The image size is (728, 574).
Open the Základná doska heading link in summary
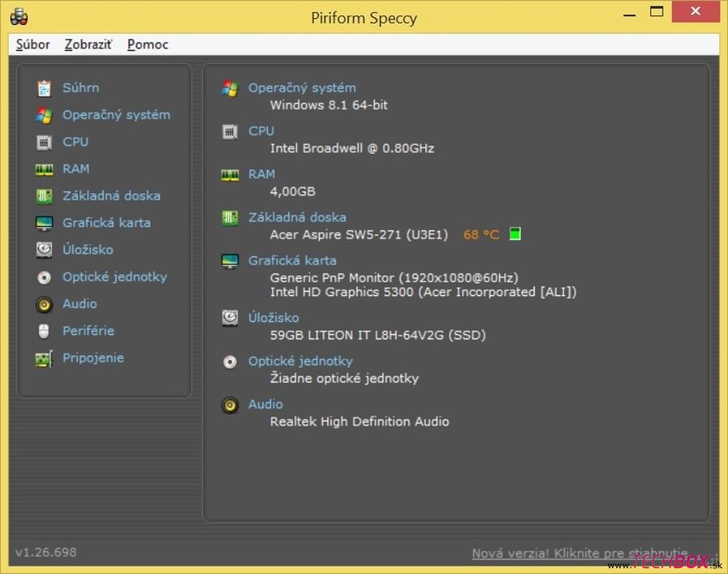pos(297,217)
